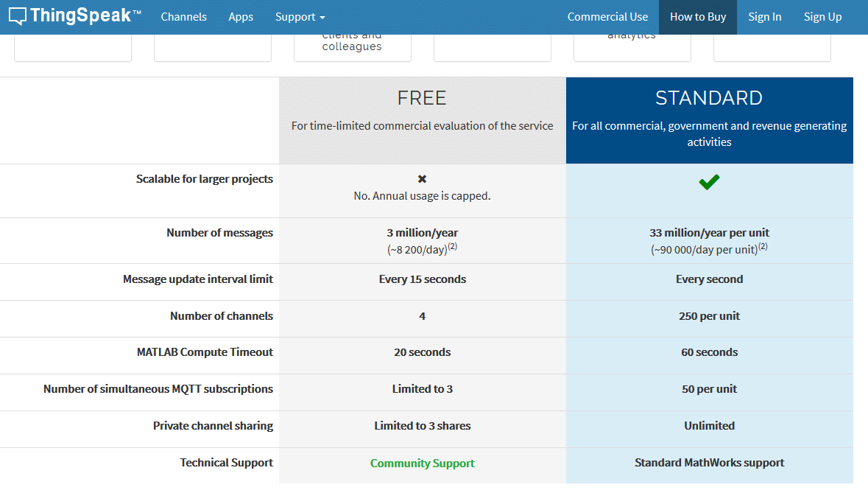The height and width of the screenshot is (493, 868).
Task: Click the FREE plan description text
Action: [x=423, y=126]
